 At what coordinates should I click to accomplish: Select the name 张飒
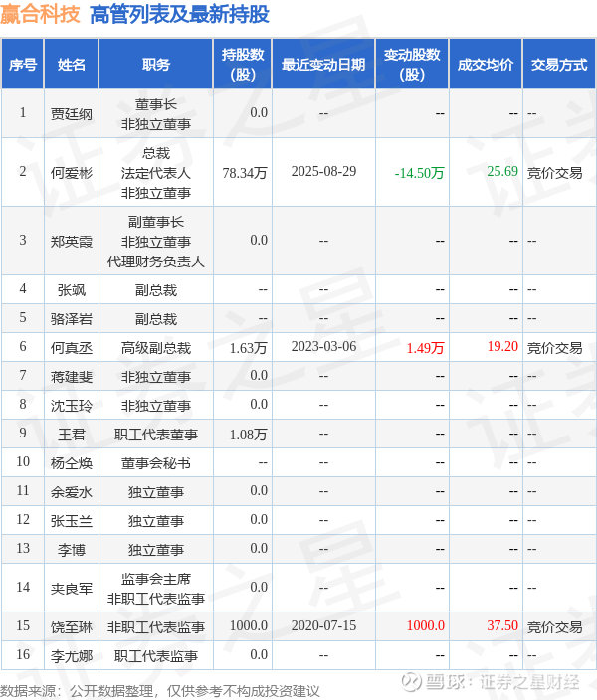click(x=71, y=290)
